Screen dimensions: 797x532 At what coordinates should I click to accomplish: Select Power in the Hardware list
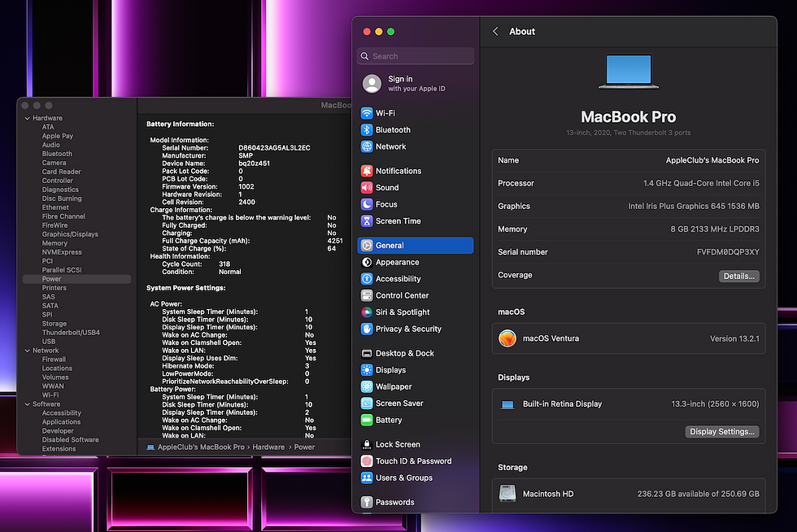(76, 279)
